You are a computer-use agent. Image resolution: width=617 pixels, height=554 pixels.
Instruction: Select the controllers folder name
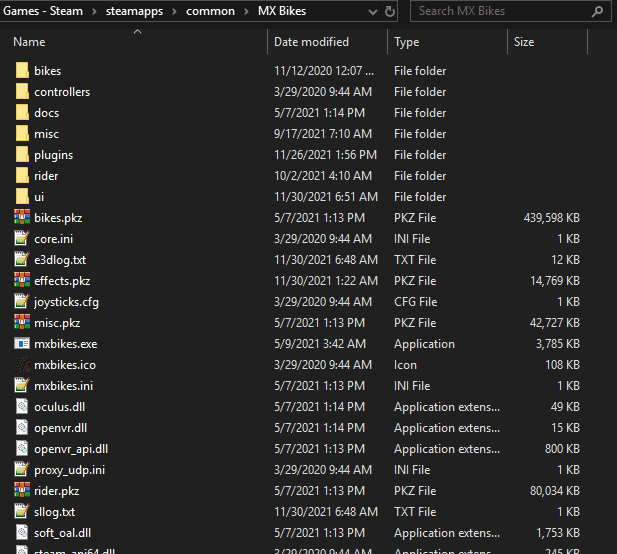click(x=62, y=92)
